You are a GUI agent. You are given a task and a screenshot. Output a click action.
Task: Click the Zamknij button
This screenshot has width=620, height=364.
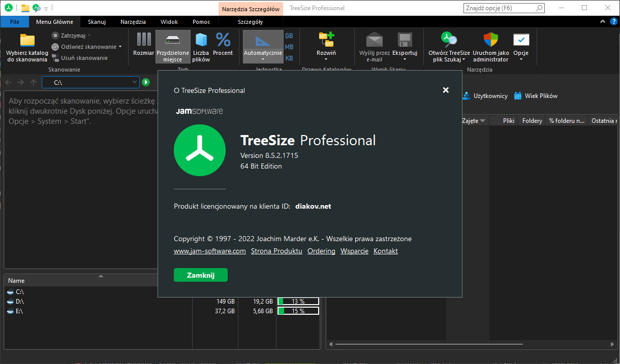click(x=201, y=275)
